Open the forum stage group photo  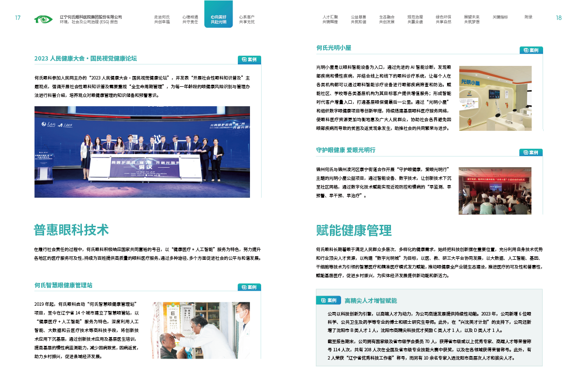tap(142, 152)
